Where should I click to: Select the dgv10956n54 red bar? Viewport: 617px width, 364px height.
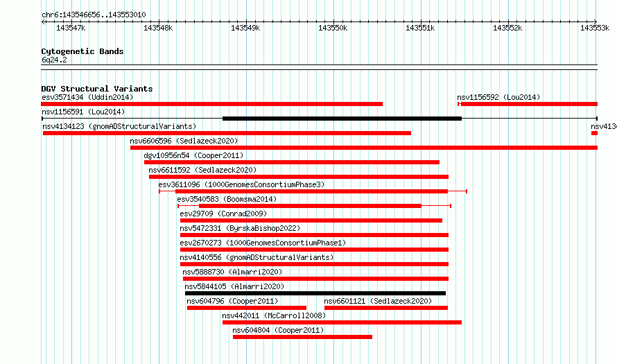coord(292,162)
